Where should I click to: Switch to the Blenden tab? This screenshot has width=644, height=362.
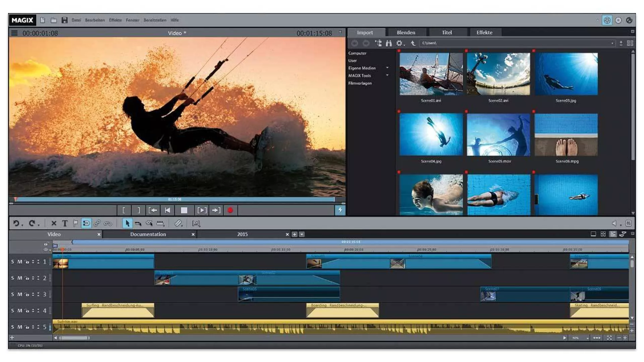coord(406,33)
